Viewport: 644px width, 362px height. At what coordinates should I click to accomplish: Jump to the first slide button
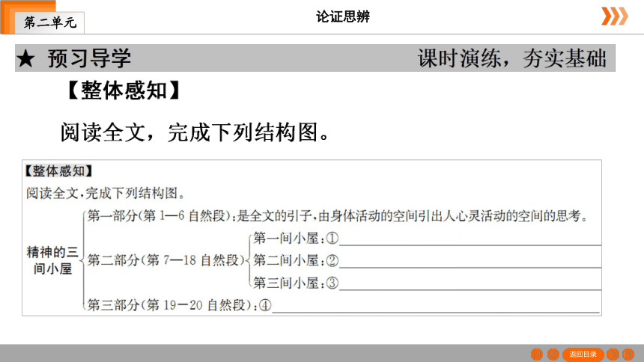[537, 355]
